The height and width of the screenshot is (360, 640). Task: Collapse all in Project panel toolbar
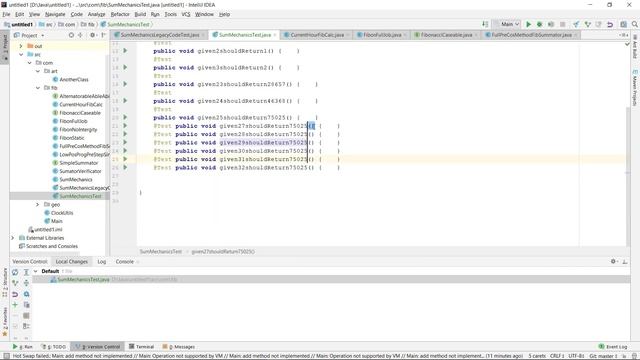(x=80, y=36)
